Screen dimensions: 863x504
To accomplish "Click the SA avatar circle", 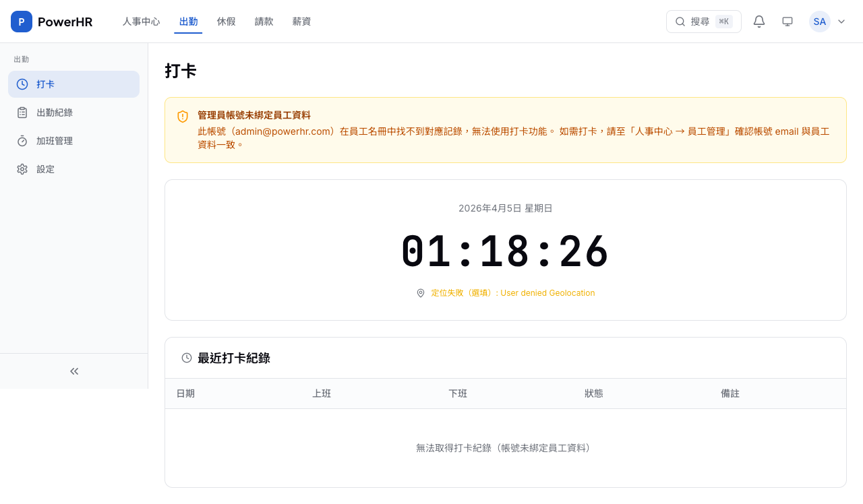I will [819, 21].
